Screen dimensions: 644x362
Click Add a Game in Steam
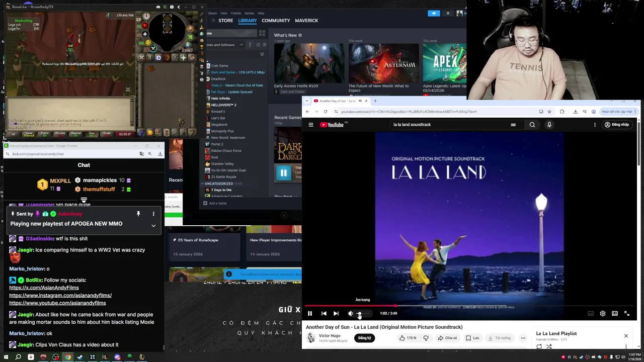tap(215, 203)
